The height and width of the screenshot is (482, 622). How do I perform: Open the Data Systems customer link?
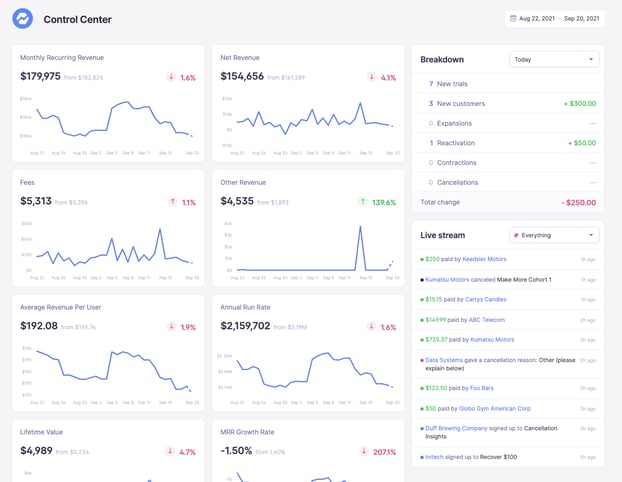click(444, 360)
